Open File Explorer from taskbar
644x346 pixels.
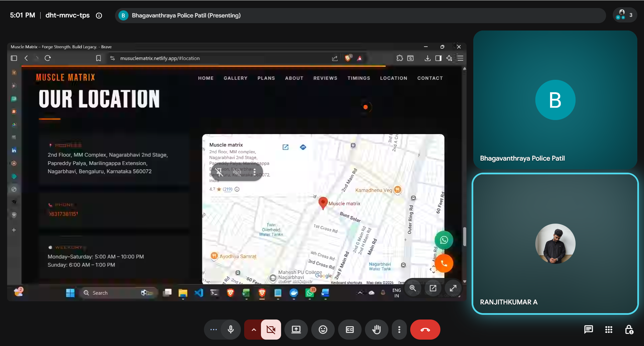(183, 293)
